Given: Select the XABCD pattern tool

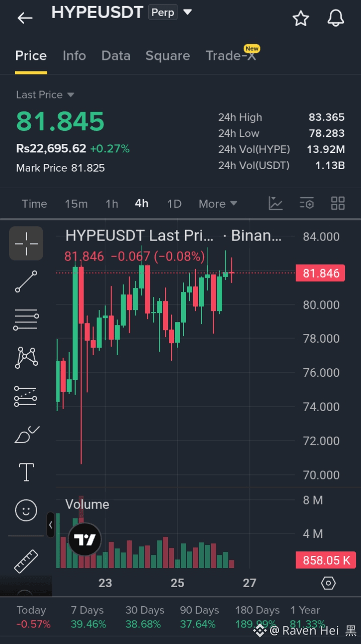Looking at the screenshot, I should [x=26, y=358].
